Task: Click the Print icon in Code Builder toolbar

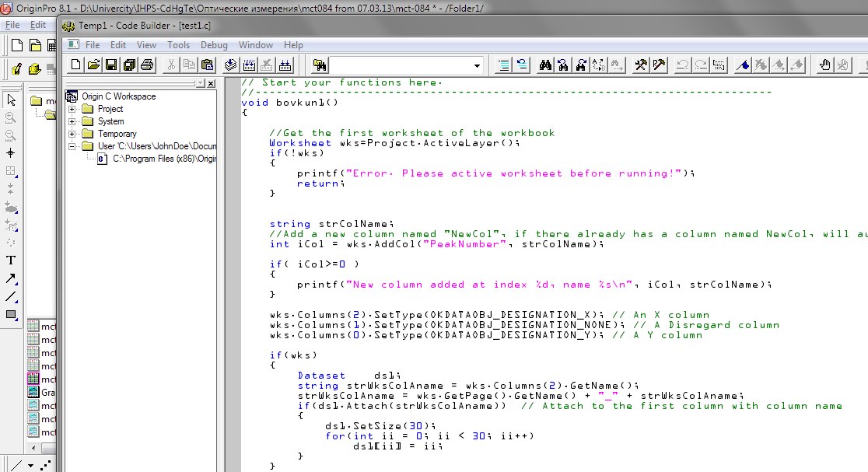Action: point(147,65)
